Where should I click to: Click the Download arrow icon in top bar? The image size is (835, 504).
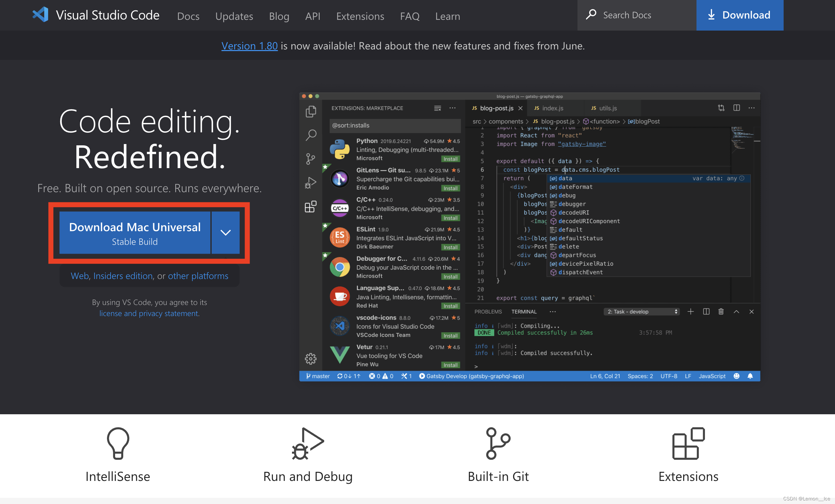point(711,15)
